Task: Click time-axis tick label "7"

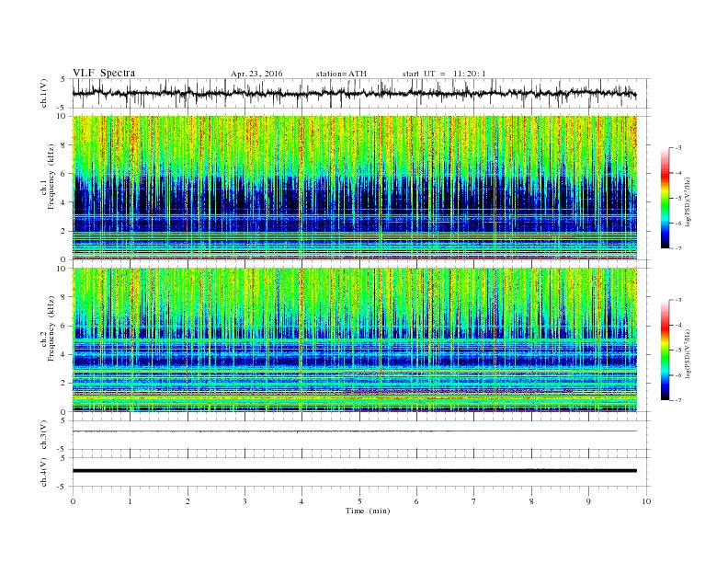Action: [474, 501]
